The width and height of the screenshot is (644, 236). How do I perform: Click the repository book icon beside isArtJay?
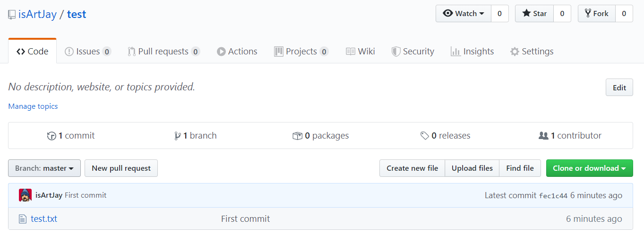12,15
